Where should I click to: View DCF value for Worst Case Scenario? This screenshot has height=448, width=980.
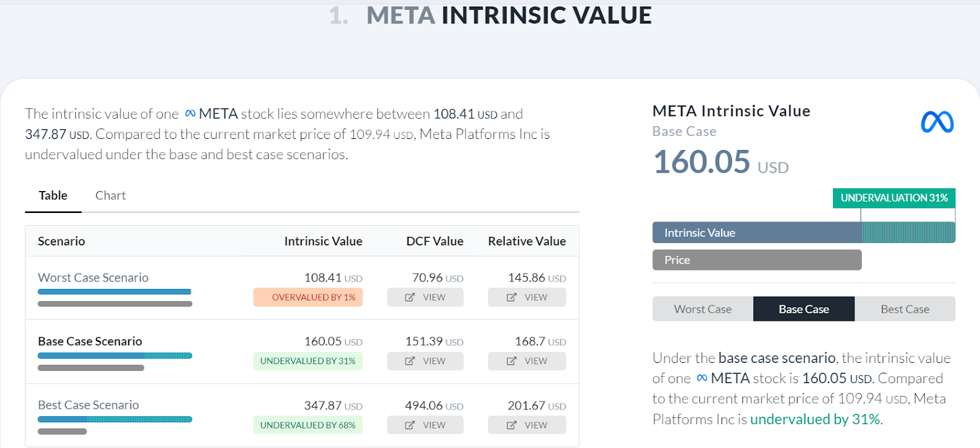[425, 297]
